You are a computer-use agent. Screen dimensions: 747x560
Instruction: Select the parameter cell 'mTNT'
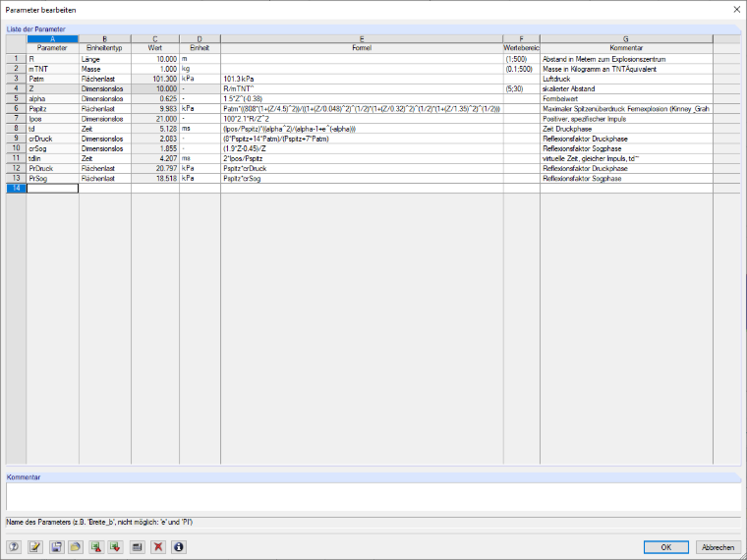pos(52,69)
